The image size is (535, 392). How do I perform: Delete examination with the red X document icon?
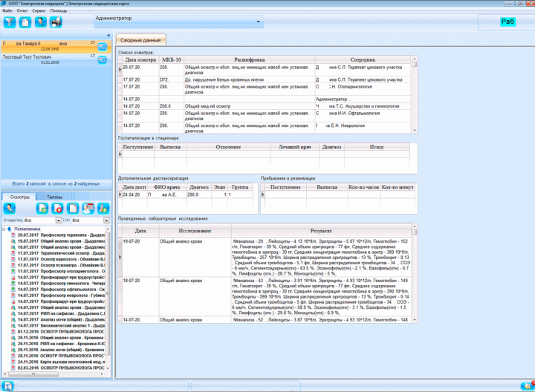coord(58,209)
